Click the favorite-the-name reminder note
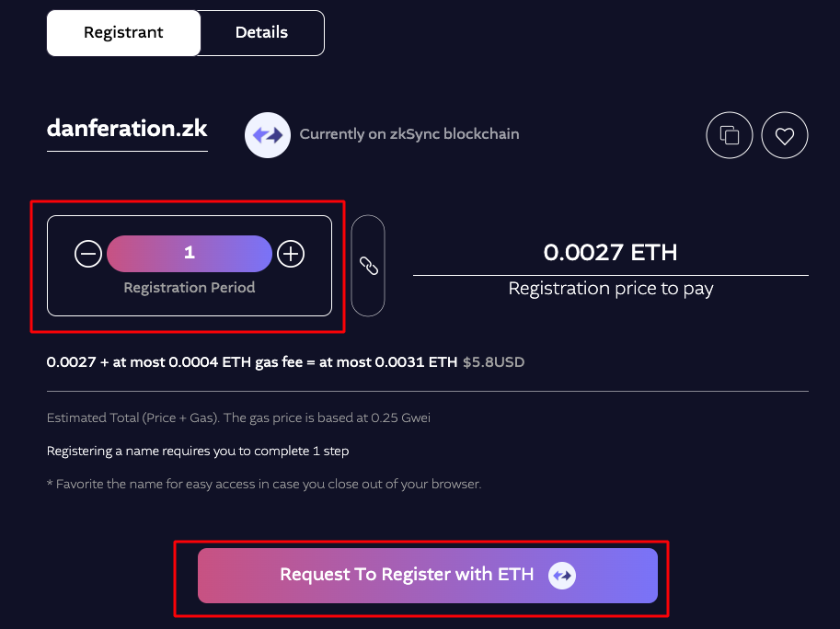Screen dimensions: 840x629 [264, 484]
